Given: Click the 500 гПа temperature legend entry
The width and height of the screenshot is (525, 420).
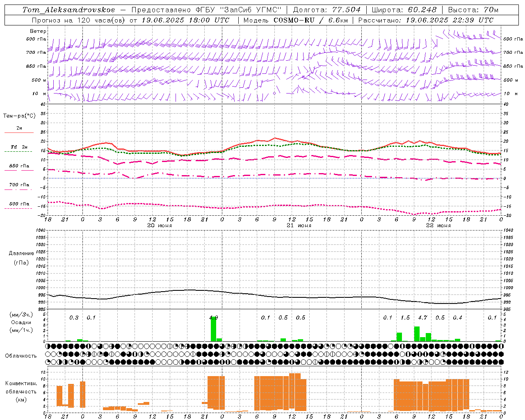Looking at the screenshot, I should click(x=19, y=204).
